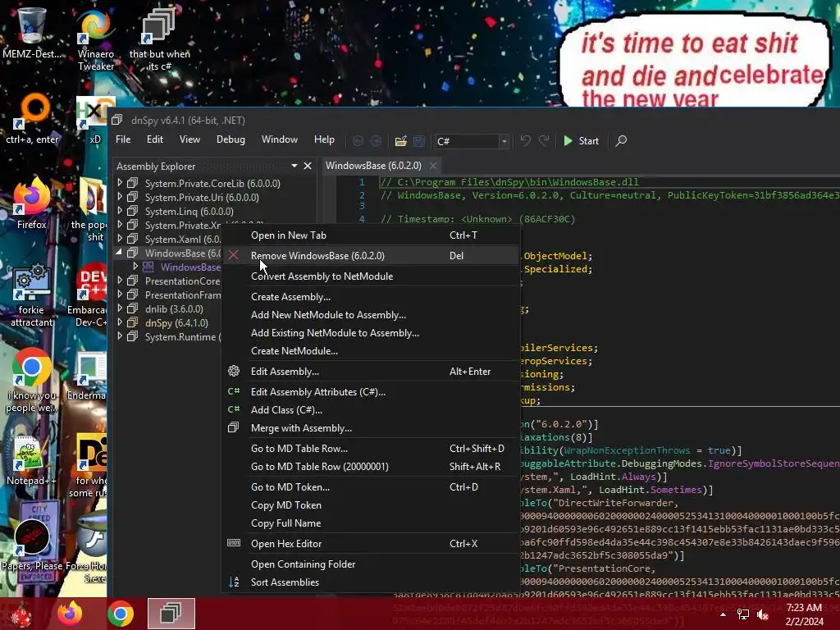This screenshot has width=840, height=630.
Task: Expand the dnSpy (6.4.1.0) node
Action: click(120, 322)
